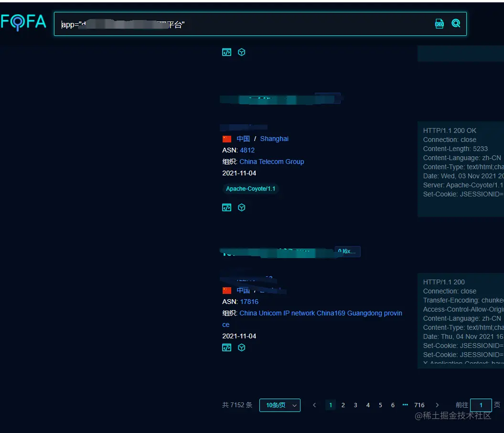The height and width of the screenshot is (433, 504).
Task: Click source code icon of the China Unicom result
Action: tap(226, 347)
